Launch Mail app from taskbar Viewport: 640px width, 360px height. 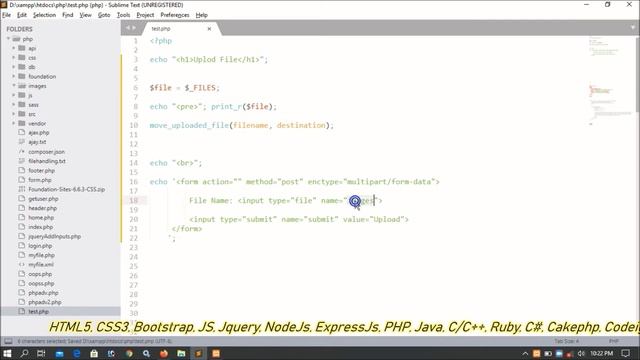59,353
